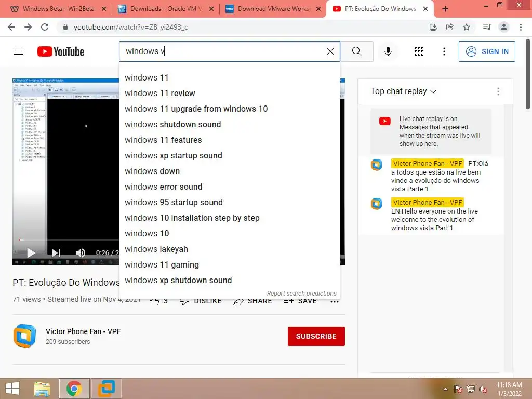Select suggestion "windows error sound"
This screenshot has width=532, height=399.
(x=229, y=187)
